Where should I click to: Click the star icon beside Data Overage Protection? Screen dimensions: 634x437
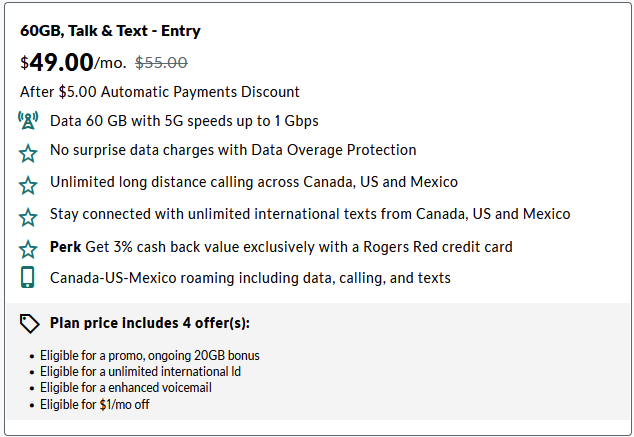[28, 153]
